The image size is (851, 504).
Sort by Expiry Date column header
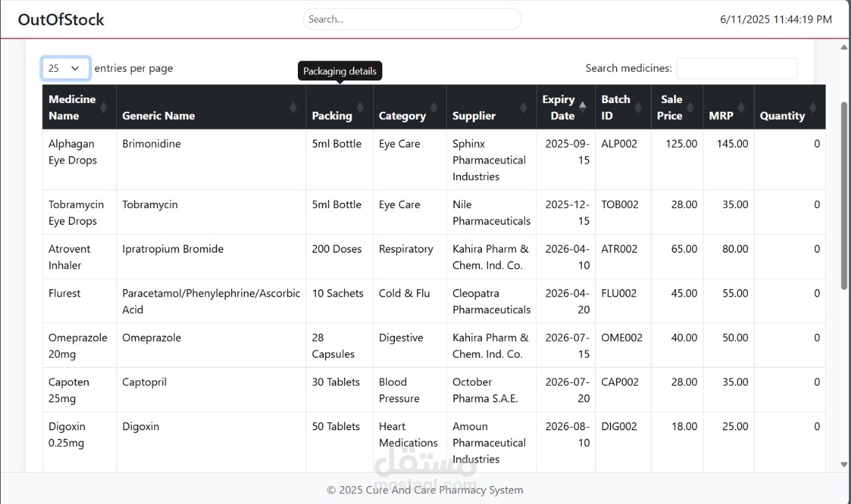pos(566,107)
